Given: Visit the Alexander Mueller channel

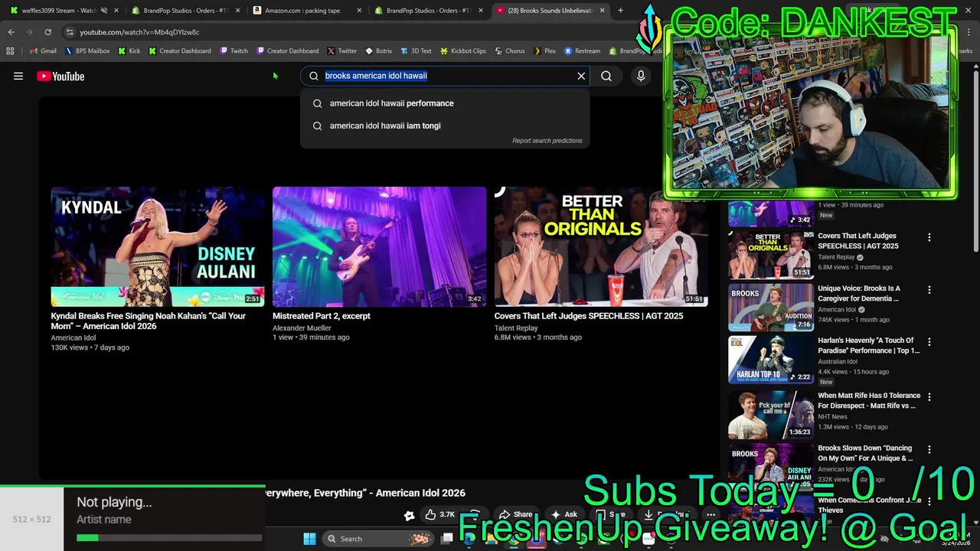Looking at the screenshot, I should point(302,328).
